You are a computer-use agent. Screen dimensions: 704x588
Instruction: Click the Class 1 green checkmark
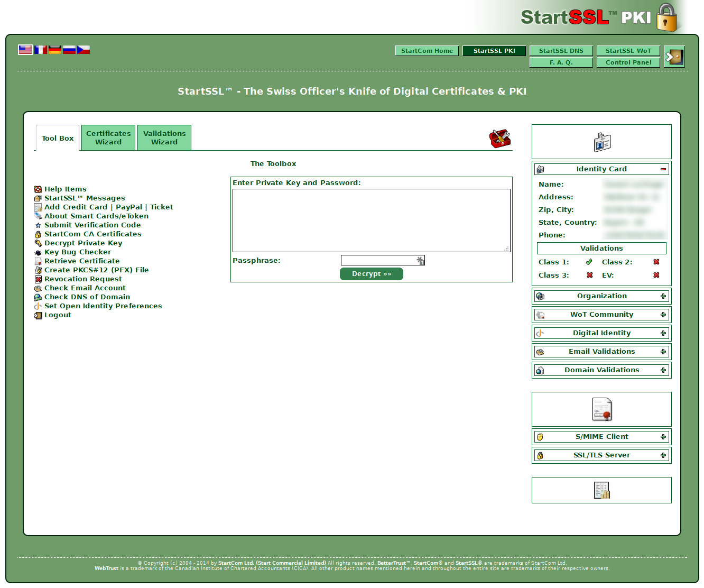click(589, 262)
